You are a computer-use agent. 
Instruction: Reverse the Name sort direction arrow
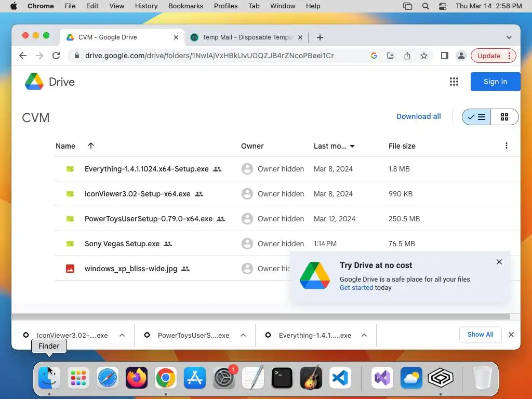90,145
